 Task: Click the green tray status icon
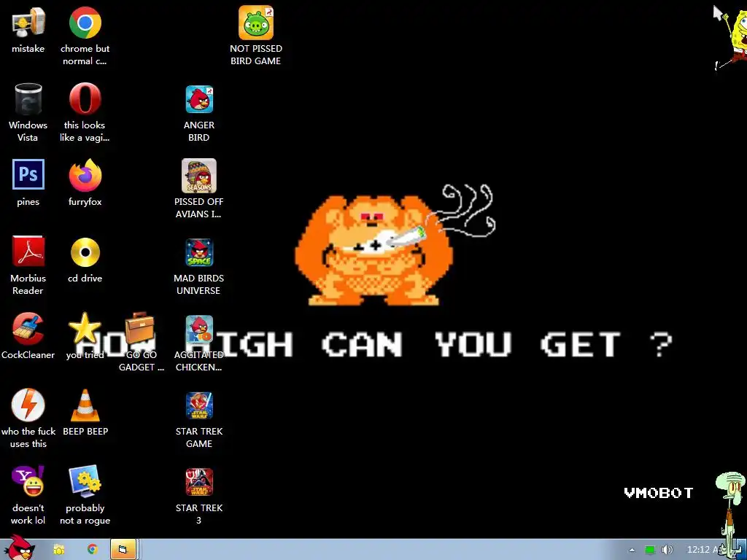tap(650, 550)
